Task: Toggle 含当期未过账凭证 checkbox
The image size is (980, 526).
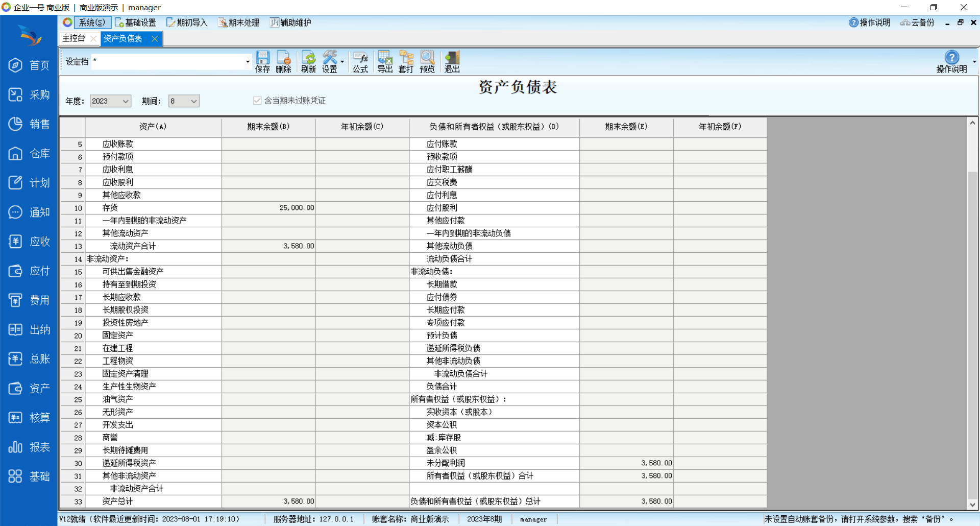Action: [257, 101]
